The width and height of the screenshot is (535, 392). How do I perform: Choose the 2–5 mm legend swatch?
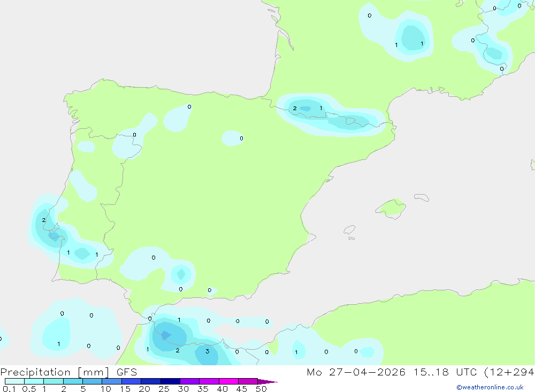tap(73, 381)
